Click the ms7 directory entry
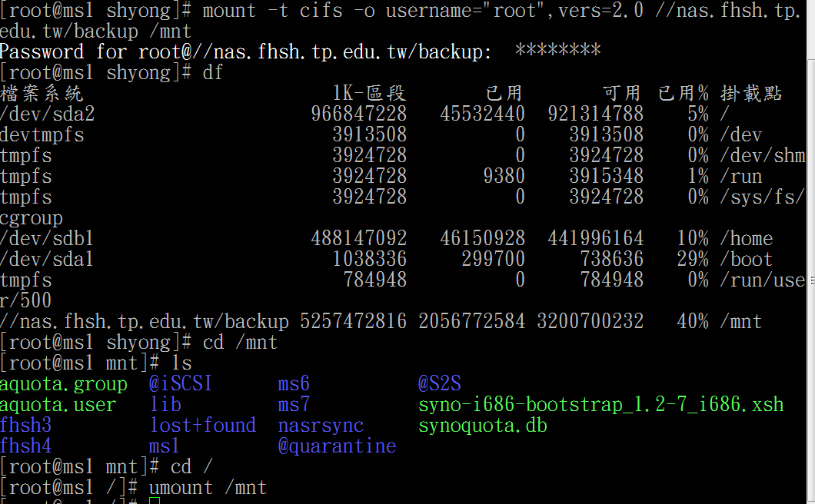 (x=293, y=404)
